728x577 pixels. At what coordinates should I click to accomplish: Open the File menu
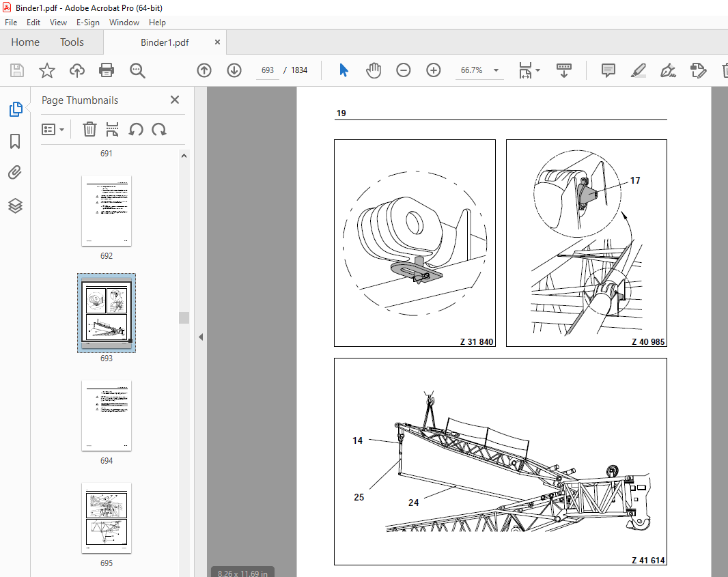11,23
